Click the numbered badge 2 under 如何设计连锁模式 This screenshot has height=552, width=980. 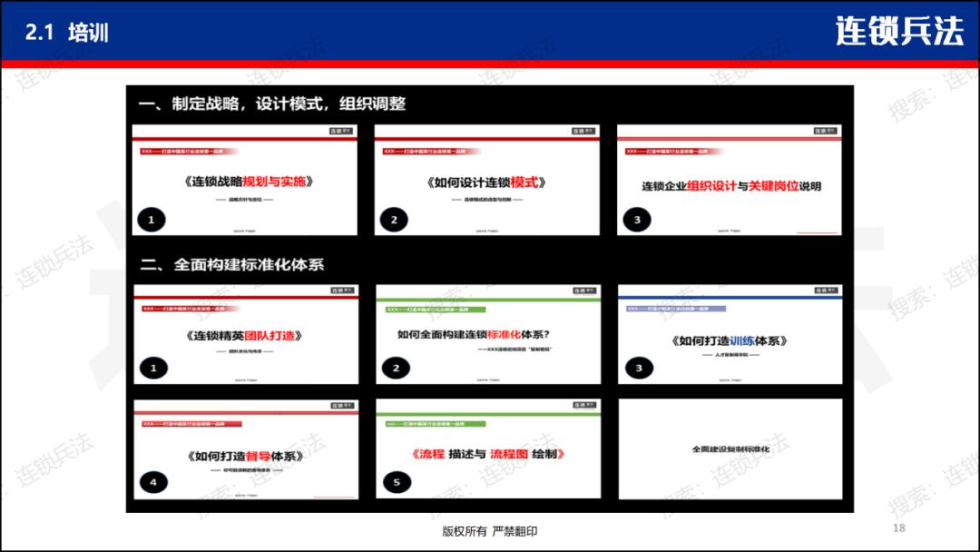click(394, 219)
